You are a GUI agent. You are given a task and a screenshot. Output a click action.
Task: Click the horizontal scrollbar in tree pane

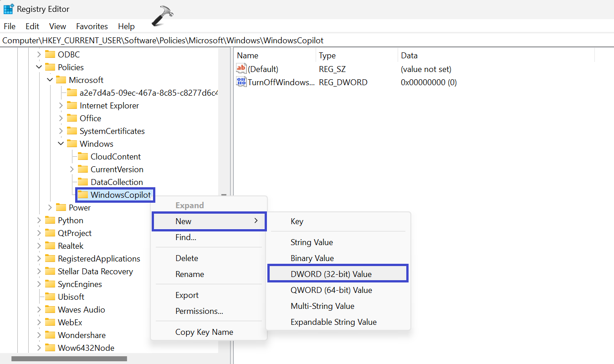coord(69,359)
